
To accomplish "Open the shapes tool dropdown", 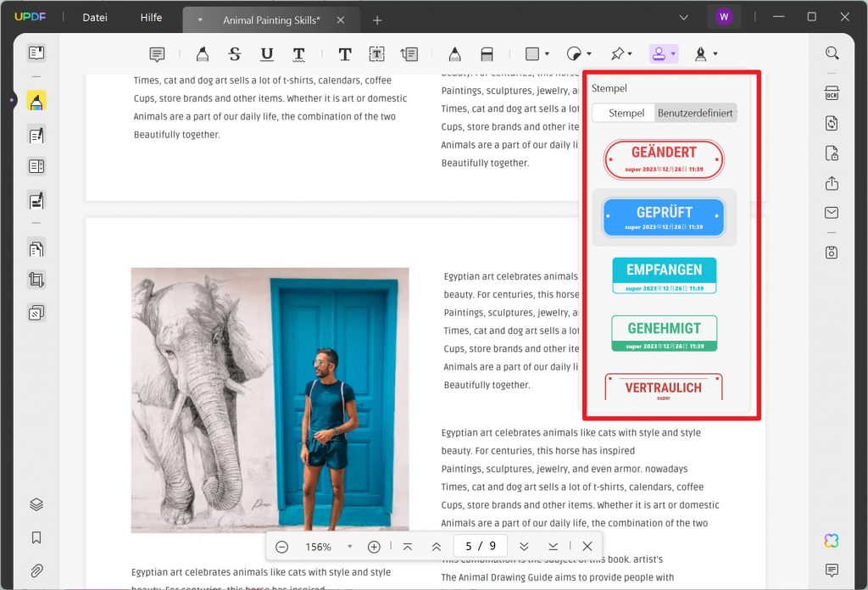I will click(545, 53).
